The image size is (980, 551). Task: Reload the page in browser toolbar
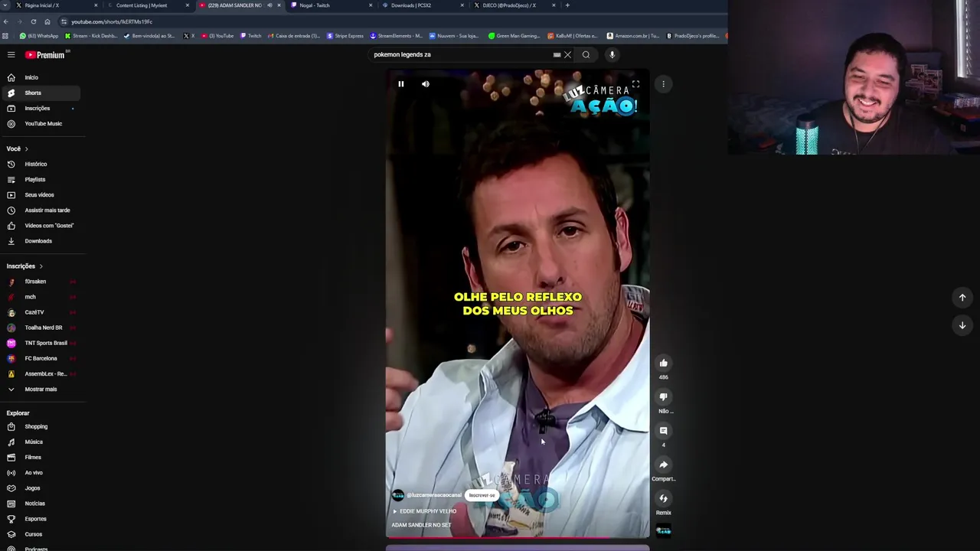point(33,21)
